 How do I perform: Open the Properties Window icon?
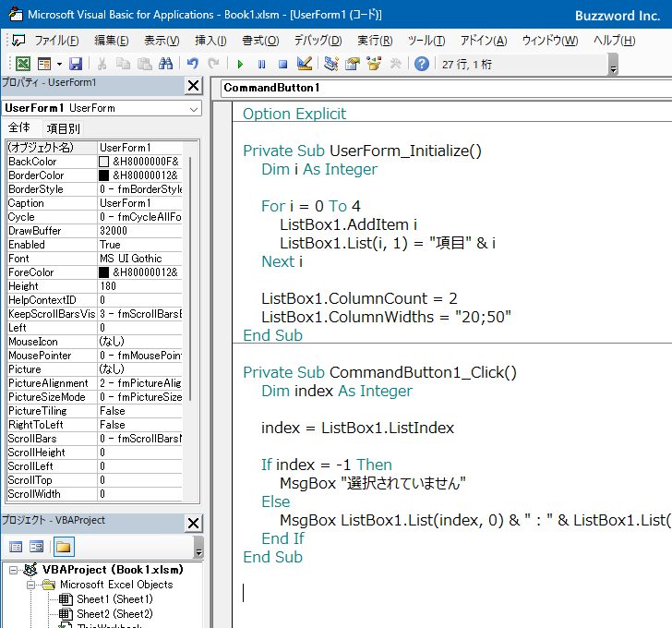pyautogui.click(x=353, y=64)
